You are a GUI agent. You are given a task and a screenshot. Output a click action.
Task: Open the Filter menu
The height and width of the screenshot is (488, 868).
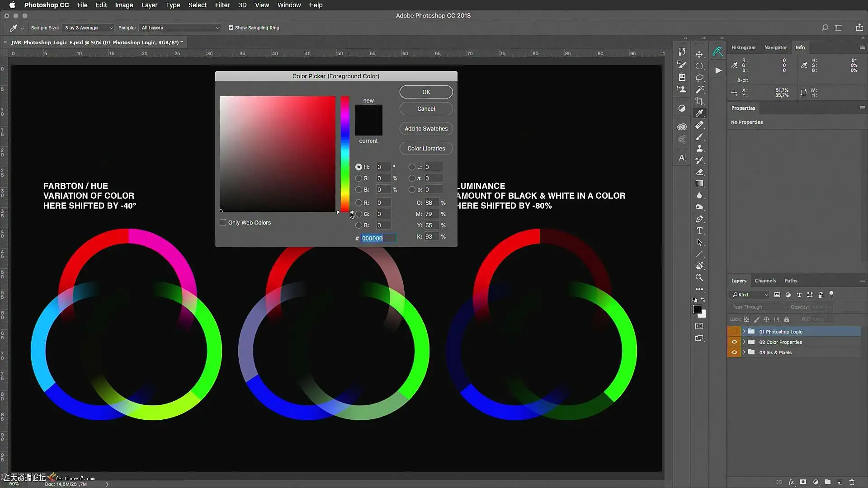222,5
